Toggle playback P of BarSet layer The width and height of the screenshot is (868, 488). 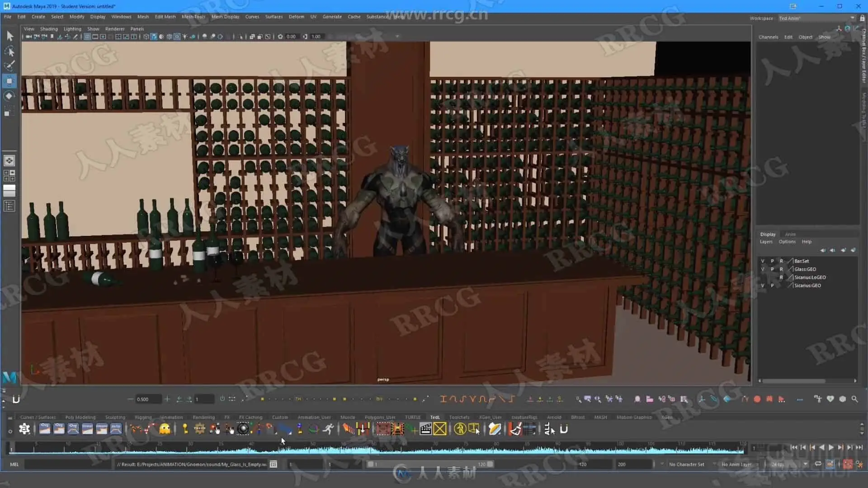click(x=772, y=261)
